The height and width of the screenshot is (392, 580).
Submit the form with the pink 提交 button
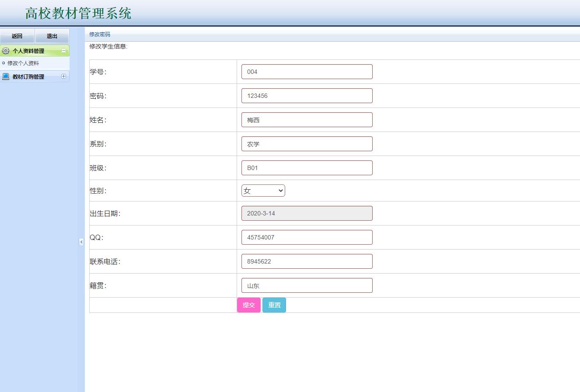[x=248, y=305]
